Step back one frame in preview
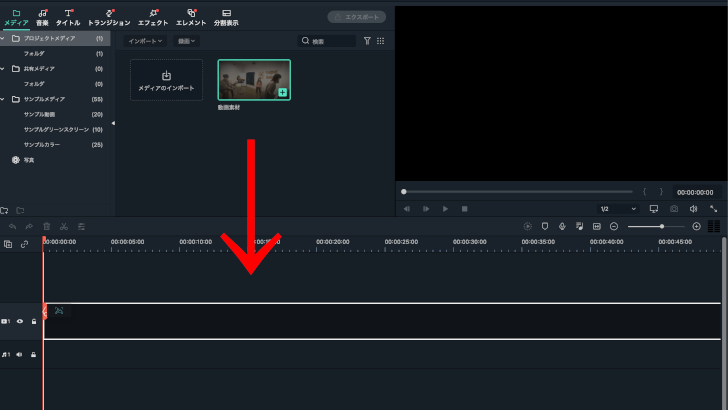This screenshot has width=728, height=410. (407, 209)
